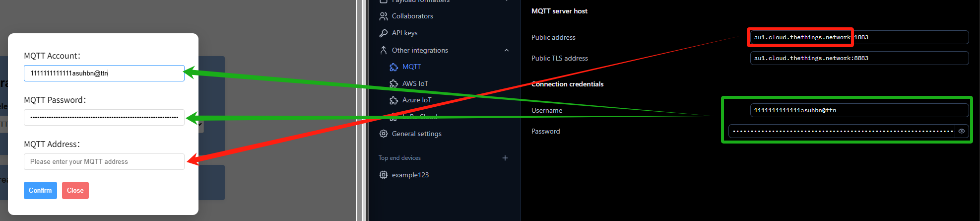Open General settings in the sidebar
This screenshot has height=221, width=980.
(x=416, y=134)
